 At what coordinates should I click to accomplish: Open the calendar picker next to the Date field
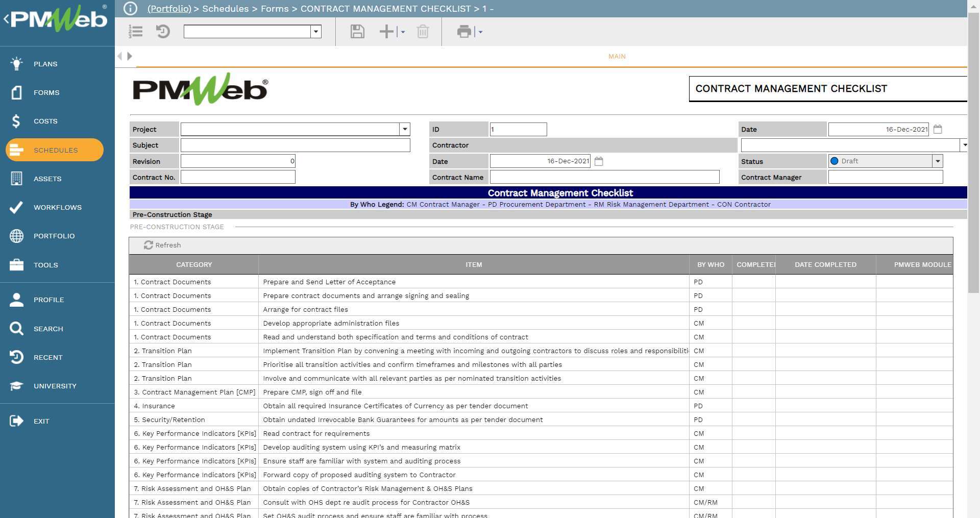pos(938,129)
